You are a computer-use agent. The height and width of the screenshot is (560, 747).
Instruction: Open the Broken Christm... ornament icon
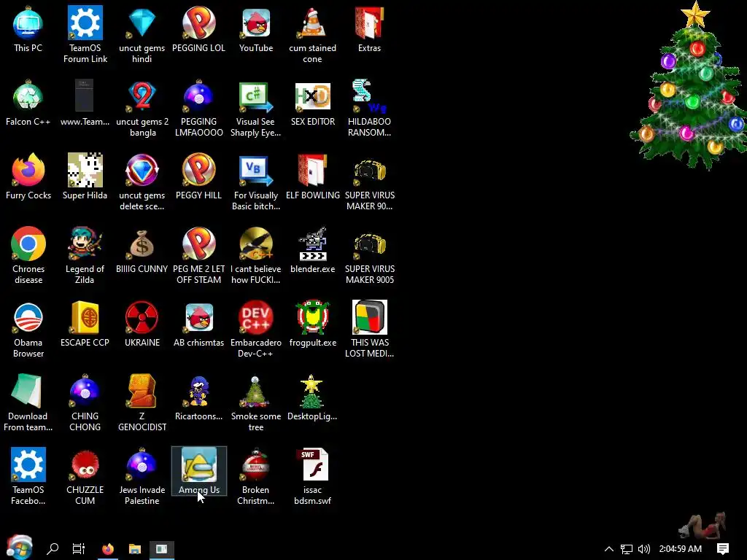(x=256, y=476)
